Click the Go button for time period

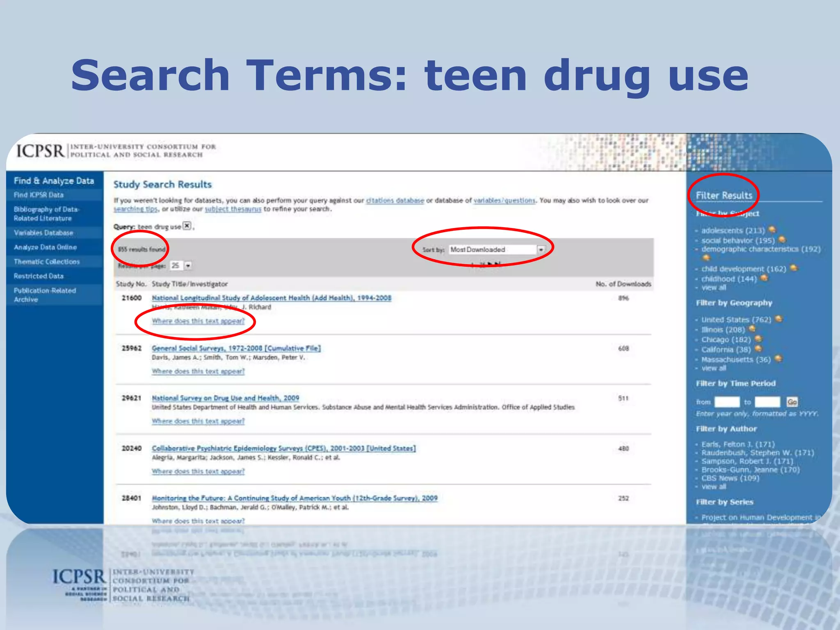(x=792, y=402)
